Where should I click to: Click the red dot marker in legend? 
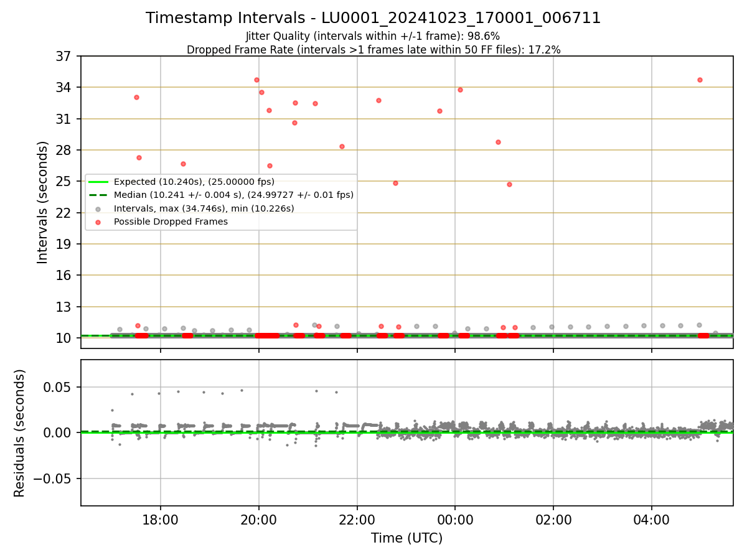point(98,222)
